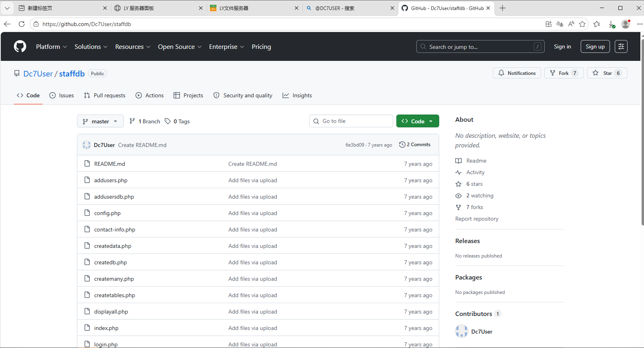Star the staffdb repository
Image resolution: width=644 pixels, height=348 pixels.
(607, 73)
